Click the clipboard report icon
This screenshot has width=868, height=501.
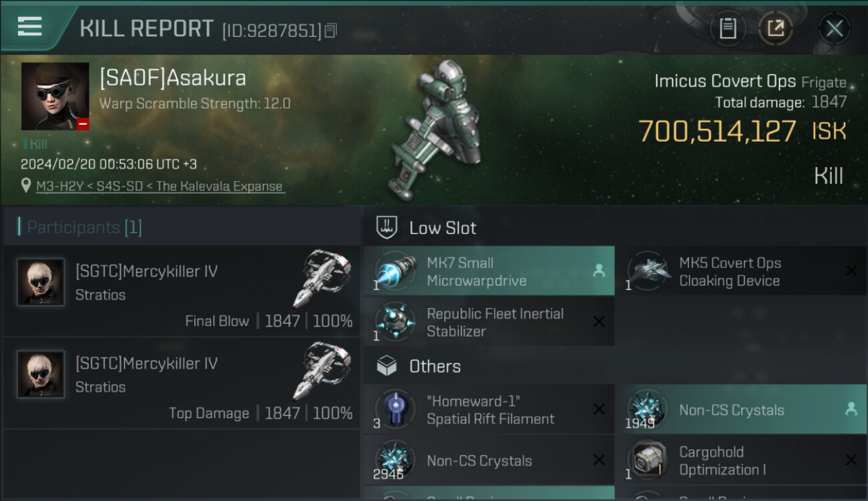tap(728, 28)
